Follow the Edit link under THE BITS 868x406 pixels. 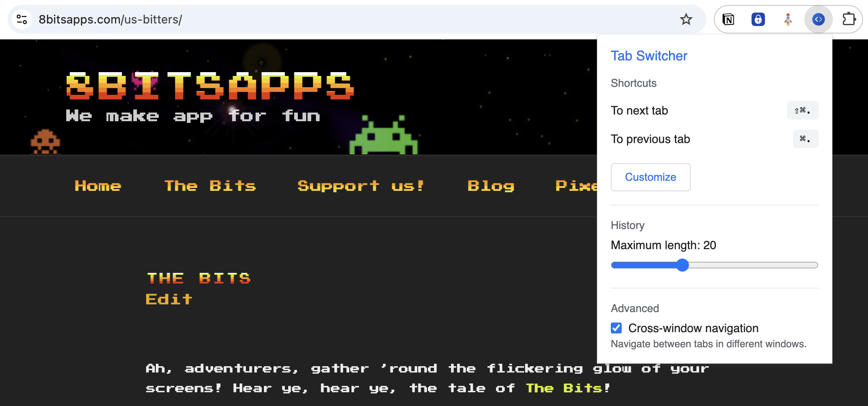coord(168,299)
